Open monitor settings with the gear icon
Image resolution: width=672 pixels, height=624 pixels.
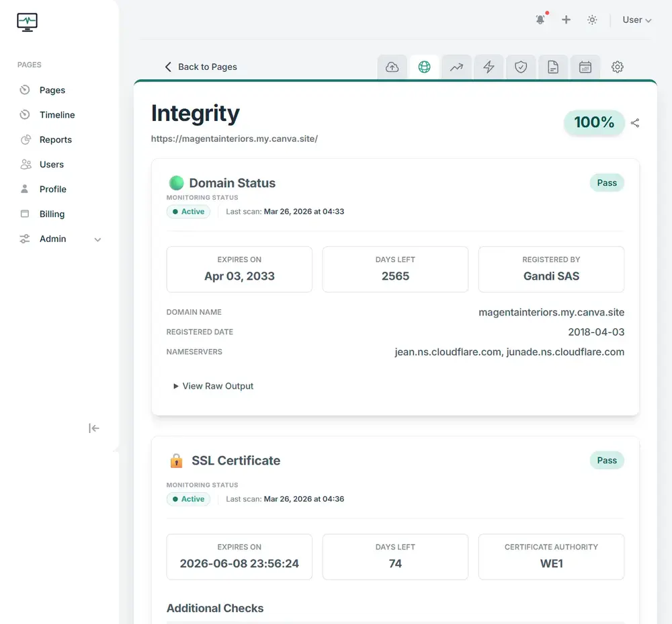[617, 67]
